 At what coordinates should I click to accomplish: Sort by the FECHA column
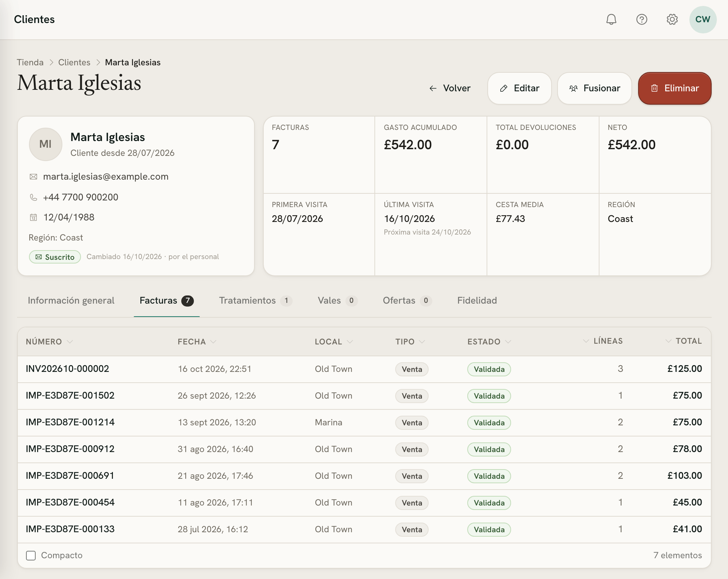point(197,341)
